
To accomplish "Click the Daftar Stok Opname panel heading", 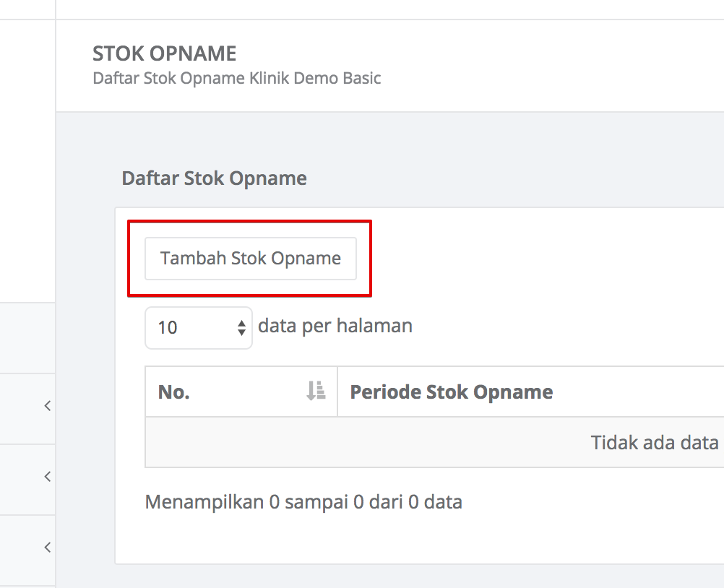I will coord(215,178).
